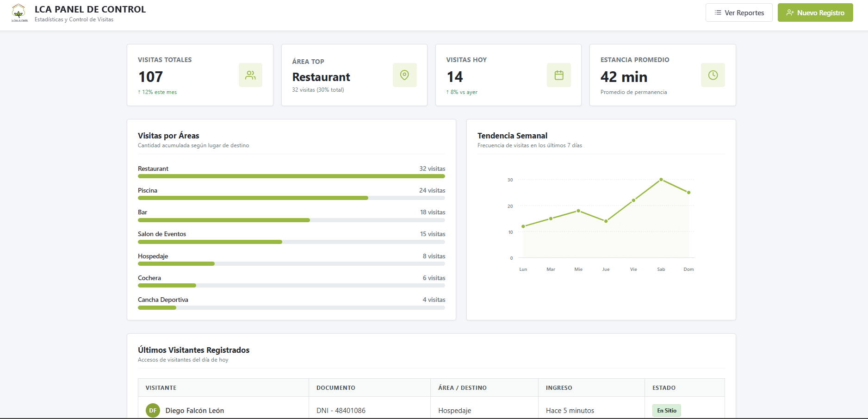Click the LCA logo in the header

19,13
